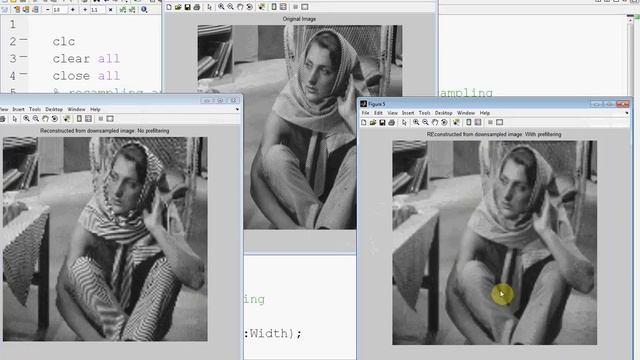Choose Pan hand tool in Figure 5

coord(435,122)
